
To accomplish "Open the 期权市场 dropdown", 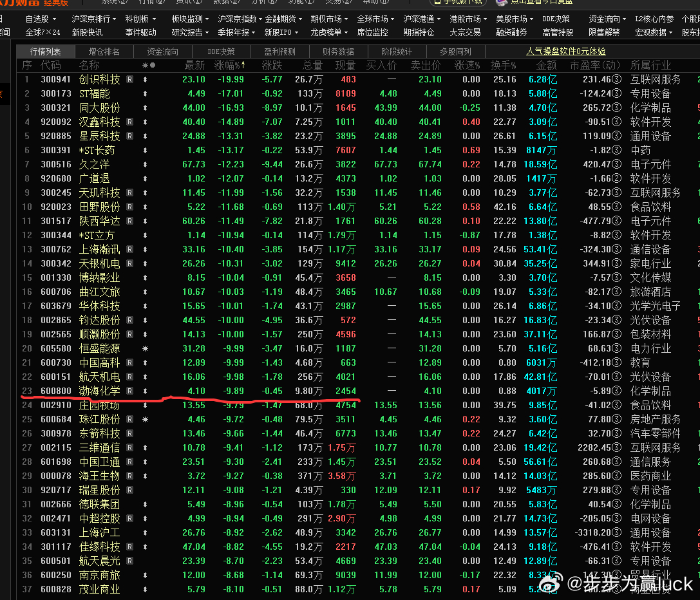I will (x=329, y=19).
